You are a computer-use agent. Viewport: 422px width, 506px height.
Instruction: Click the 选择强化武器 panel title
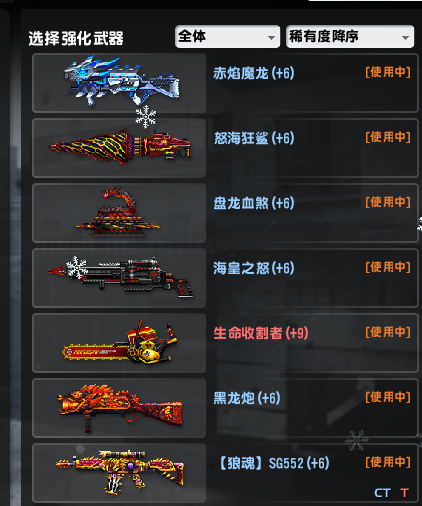click(76, 38)
